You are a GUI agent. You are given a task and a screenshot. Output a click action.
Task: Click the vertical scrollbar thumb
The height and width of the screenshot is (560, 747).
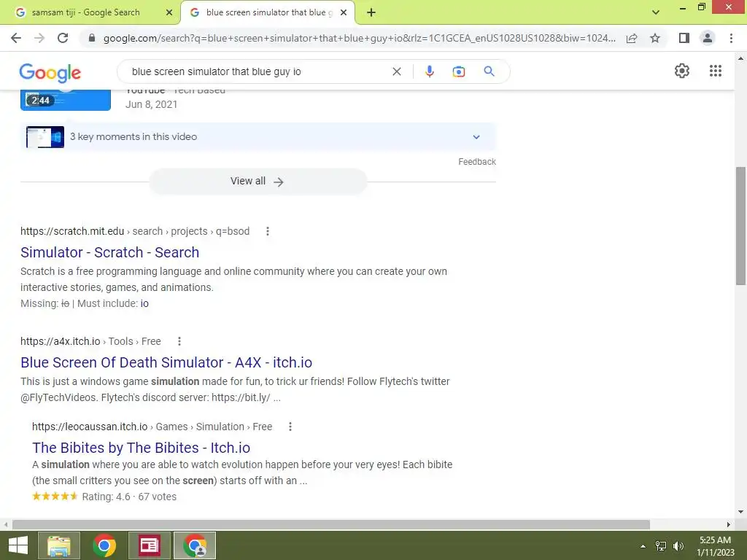pos(740,226)
